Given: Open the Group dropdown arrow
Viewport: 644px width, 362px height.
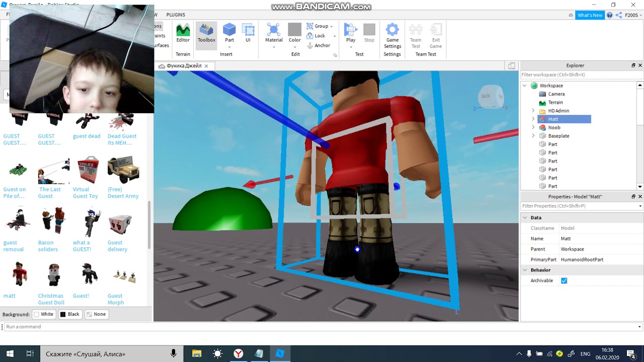Looking at the screenshot, I should point(331,27).
